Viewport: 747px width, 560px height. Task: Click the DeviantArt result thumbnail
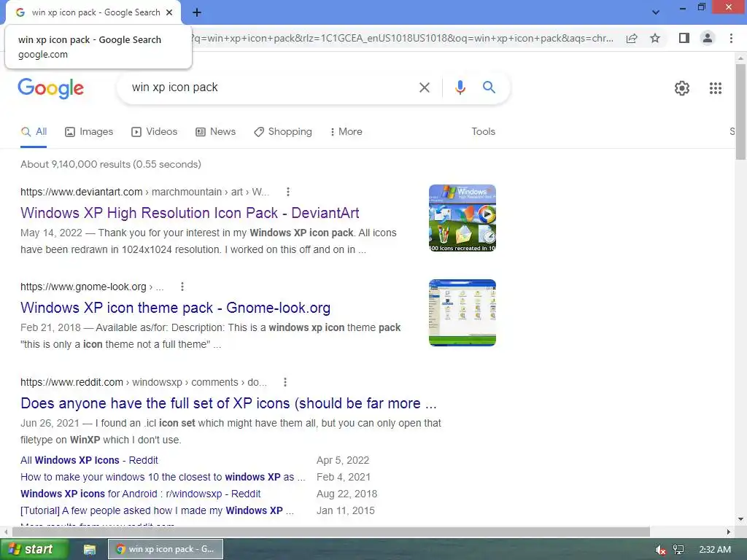pyautogui.click(x=462, y=217)
